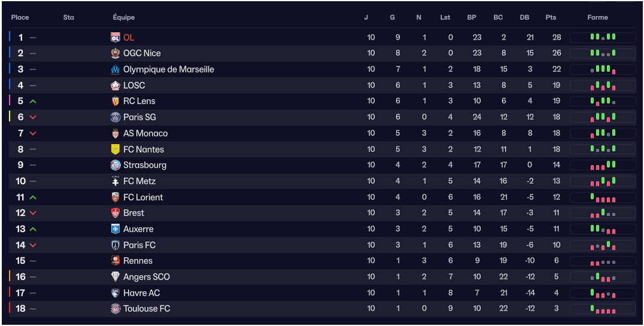
Task: Click the Paris SG club crest
Action: 116,117
